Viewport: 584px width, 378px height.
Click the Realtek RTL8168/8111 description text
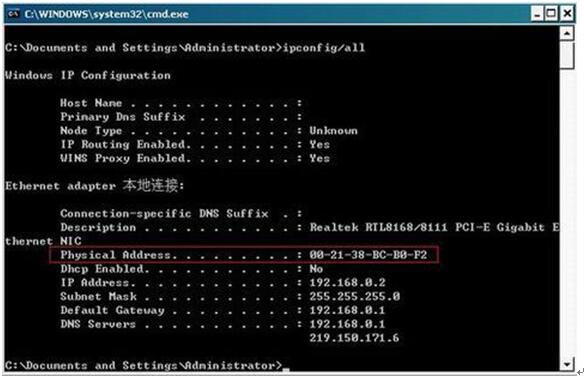point(378,227)
